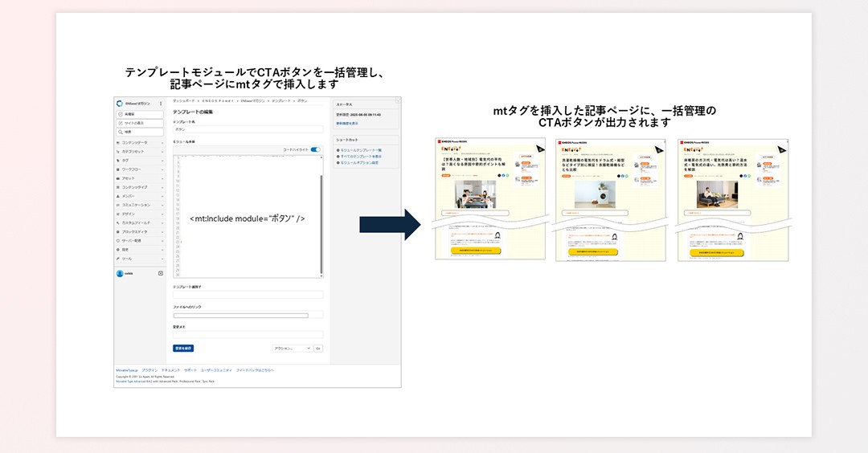
Task: Open the kebab menu beside the site name
Action: (161, 104)
